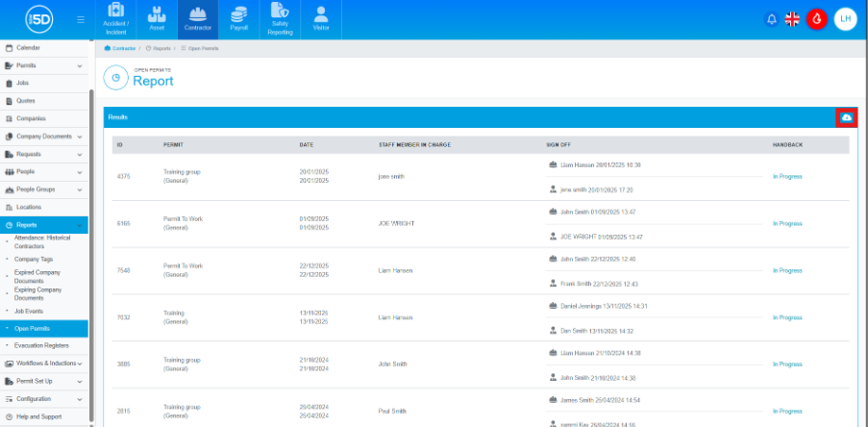The image size is (868, 427).
Task: Expand the People Groups section
Action: tap(79, 189)
